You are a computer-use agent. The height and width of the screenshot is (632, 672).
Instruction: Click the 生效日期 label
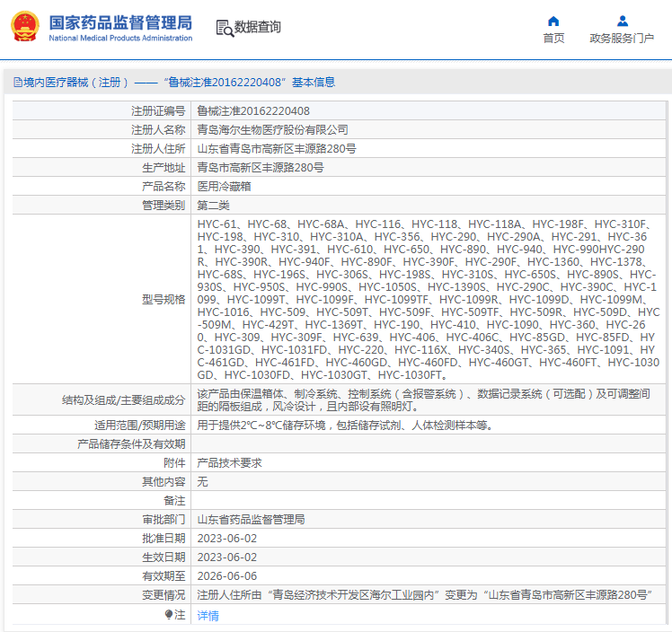(x=164, y=557)
